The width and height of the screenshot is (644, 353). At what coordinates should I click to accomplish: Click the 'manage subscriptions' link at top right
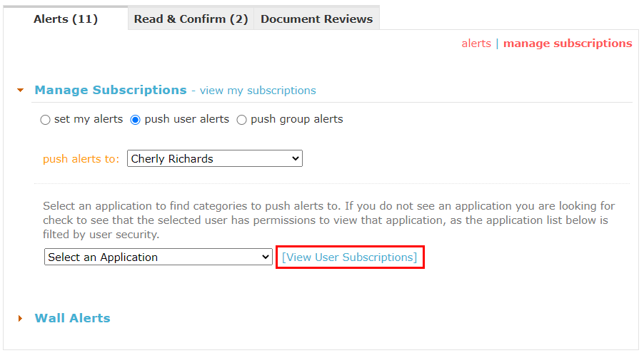(568, 44)
